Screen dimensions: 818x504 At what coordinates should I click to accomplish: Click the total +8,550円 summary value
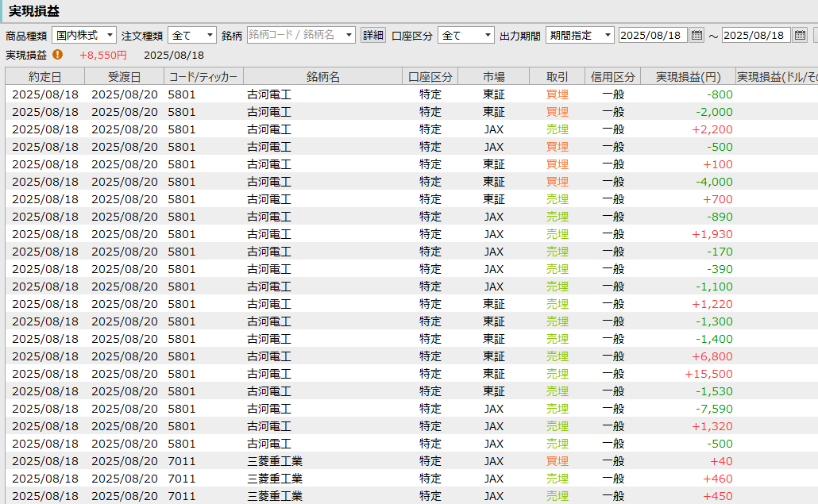(x=102, y=56)
